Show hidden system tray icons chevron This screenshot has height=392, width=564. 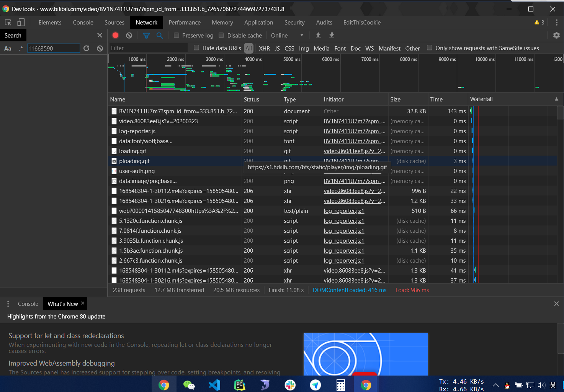495,385
